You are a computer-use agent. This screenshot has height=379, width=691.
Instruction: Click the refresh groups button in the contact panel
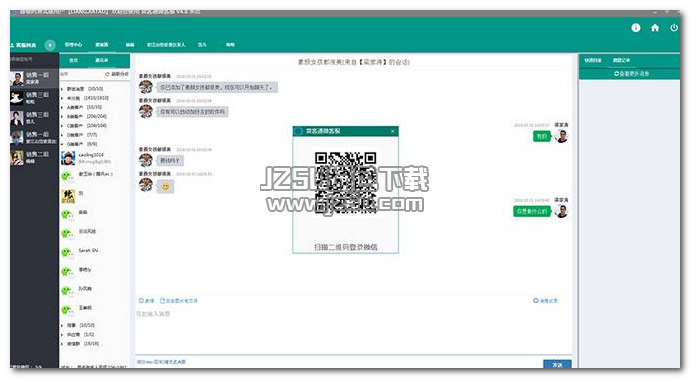117,74
